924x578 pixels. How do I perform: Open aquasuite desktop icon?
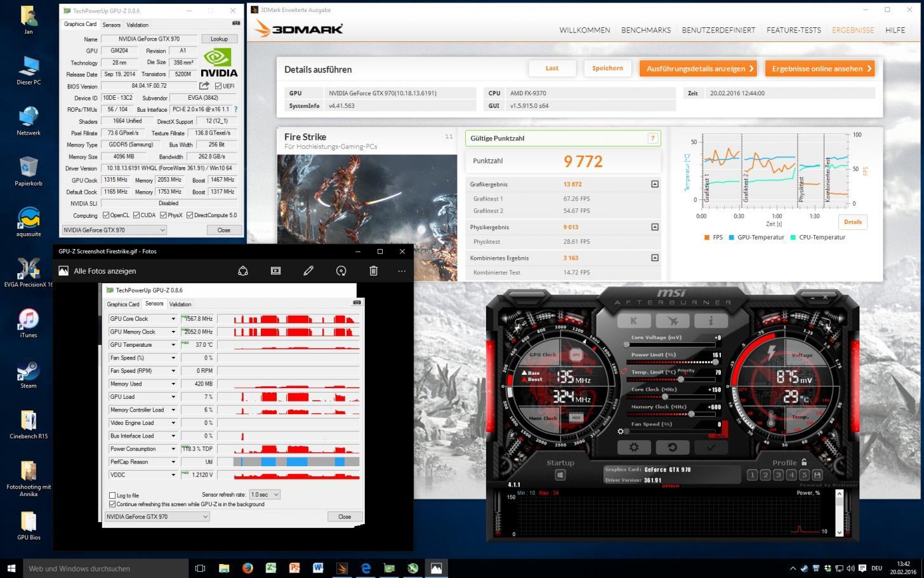[29, 223]
